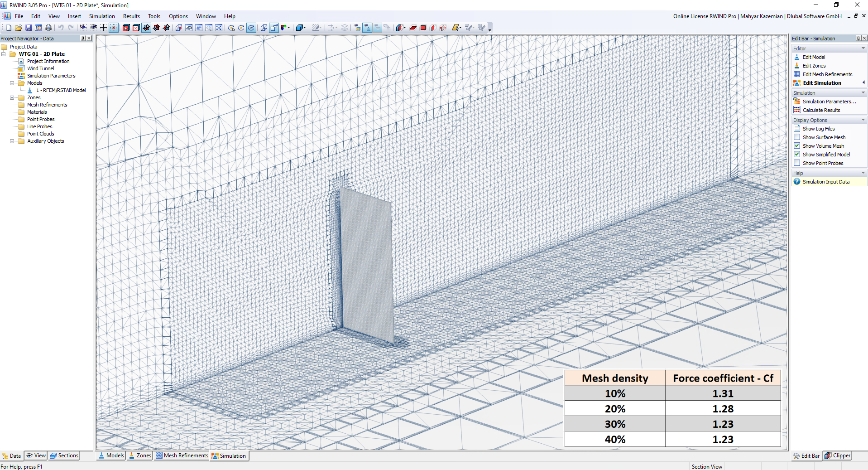The height and width of the screenshot is (470, 868).
Task: Open the Simulation menu
Action: 101,16
